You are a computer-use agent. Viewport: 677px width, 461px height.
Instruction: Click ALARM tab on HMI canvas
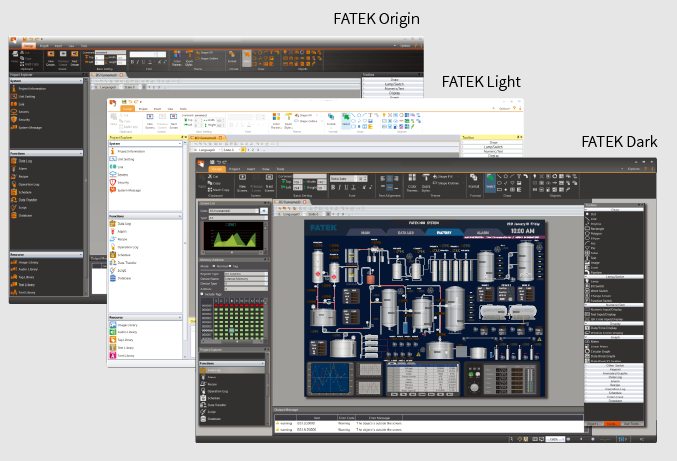pos(482,232)
